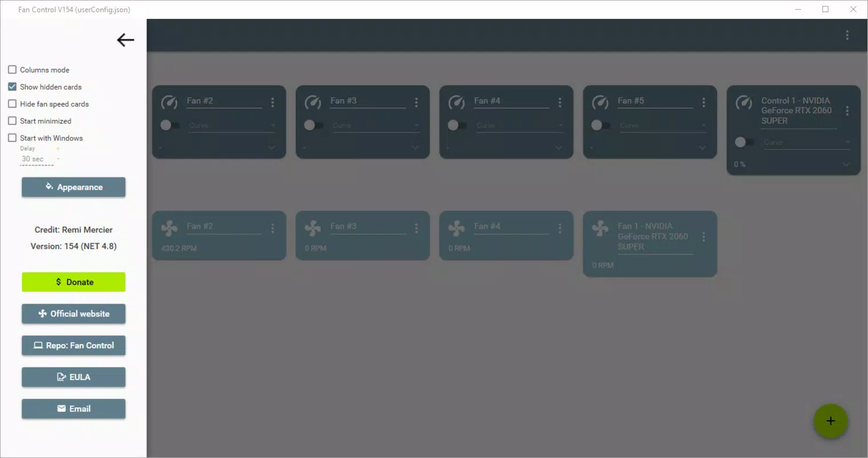Click gauge icon on Fan #5 control card
Viewport: 868px width, 458px height.
click(600, 102)
